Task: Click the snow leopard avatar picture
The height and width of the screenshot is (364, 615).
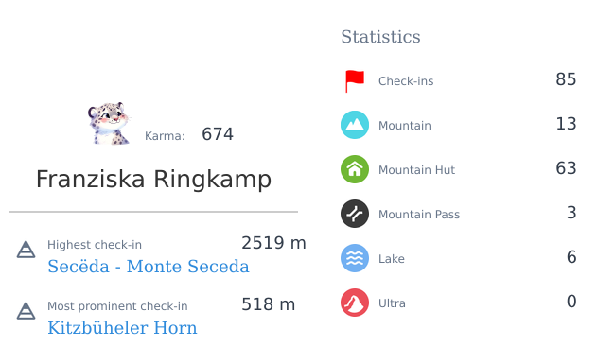Action: click(109, 124)
